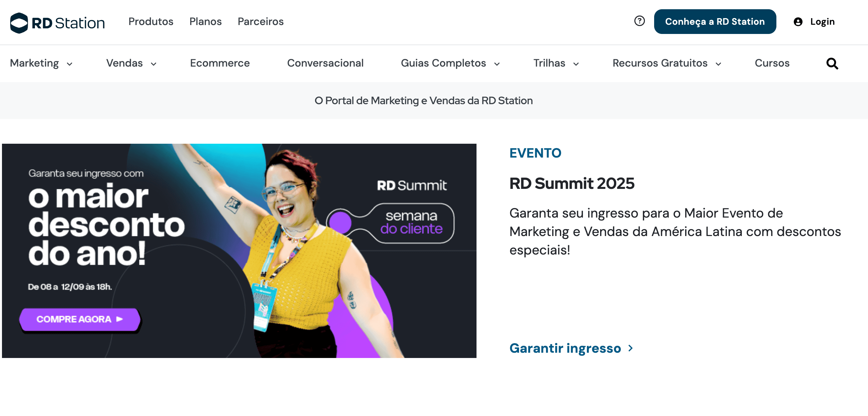Image resolution: width=868 pixels, height=416 pixels.
Task: Click the RD Summit 2025 banner image
Action: pos(239,251)
